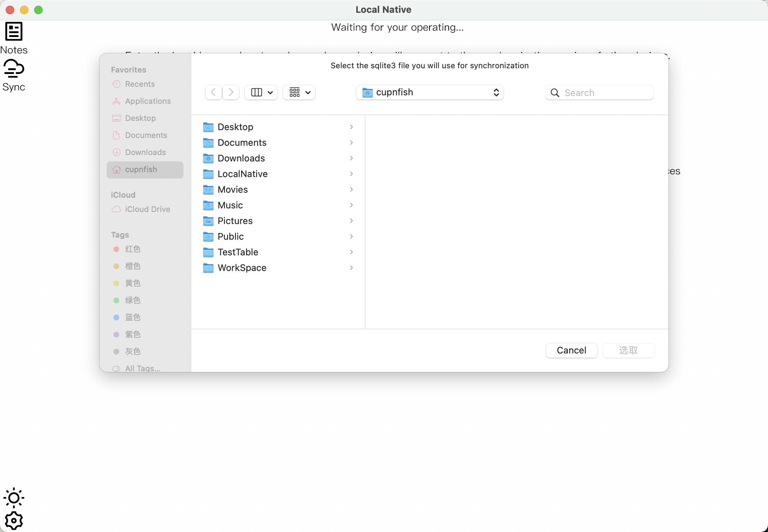The image size is (768, 532).
Task: Select the blue tag 蓝色
Action: (132, 318)
